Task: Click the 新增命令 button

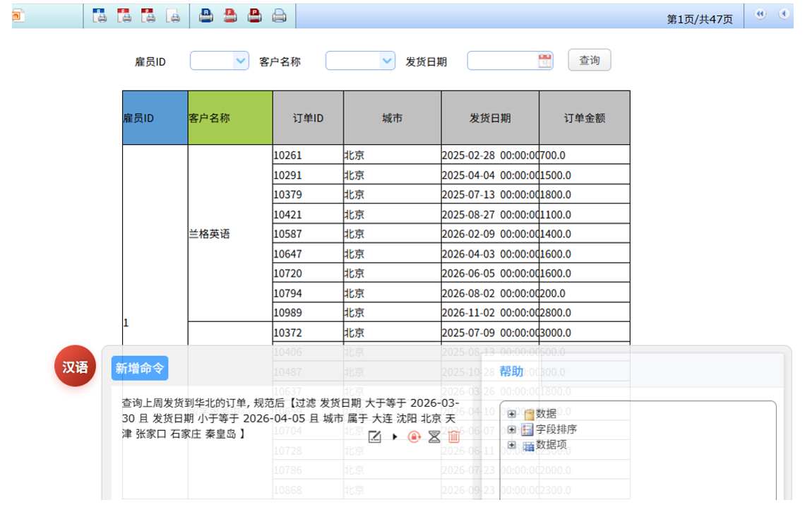Action: click(139, 368)
